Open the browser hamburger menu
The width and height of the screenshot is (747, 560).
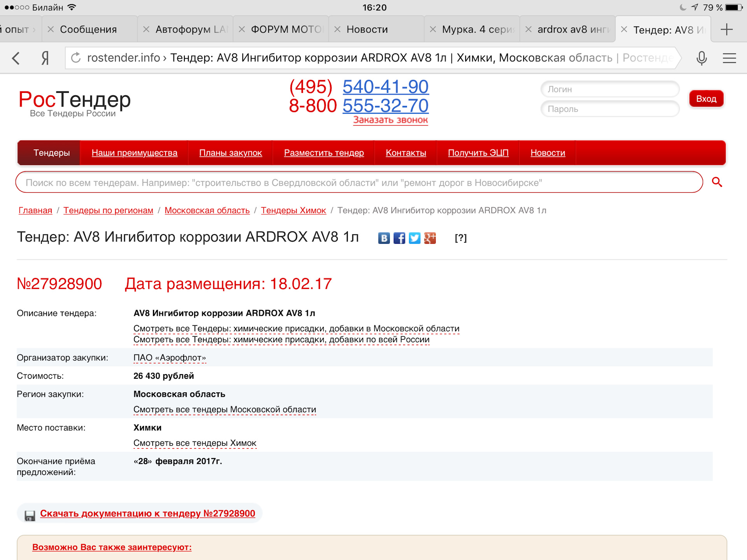point(729,58)
